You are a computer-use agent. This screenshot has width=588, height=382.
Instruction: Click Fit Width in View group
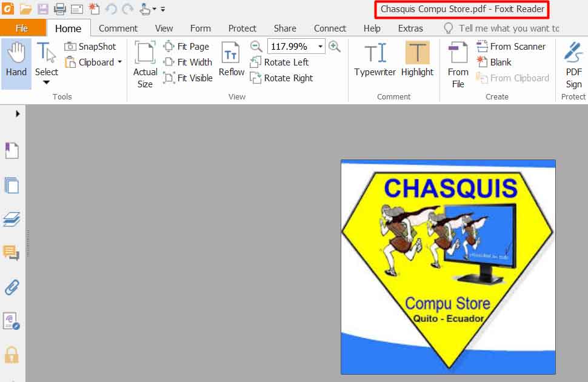pos(188,62)
